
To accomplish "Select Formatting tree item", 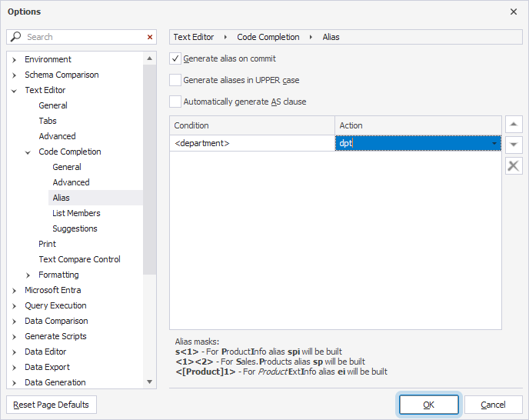I will pos(58,275).
